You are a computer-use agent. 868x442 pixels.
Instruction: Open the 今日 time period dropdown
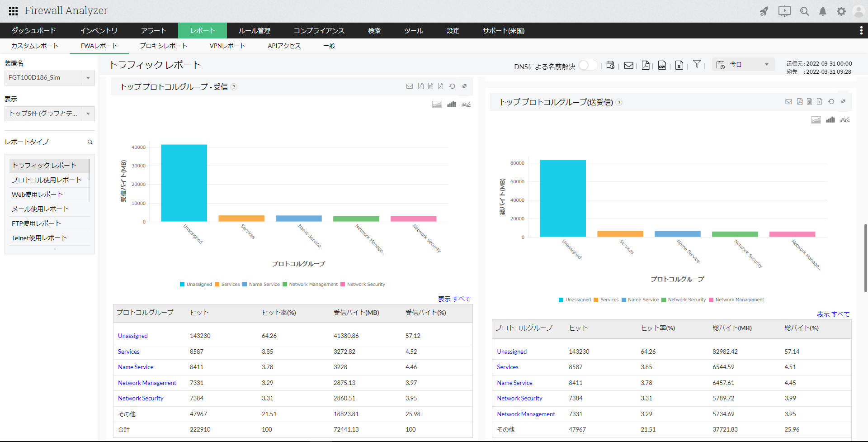[x=743, y=65]
